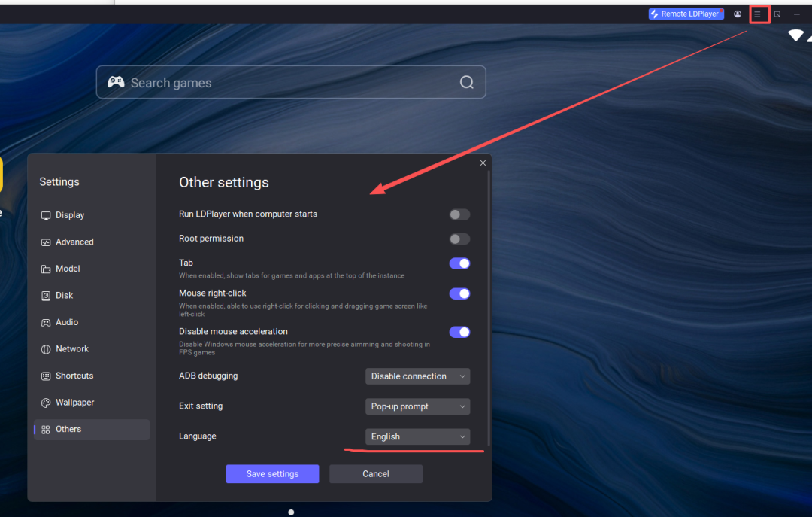Click the user account icon in title bar
Screen dimensions: 812x517
(738, 14)
